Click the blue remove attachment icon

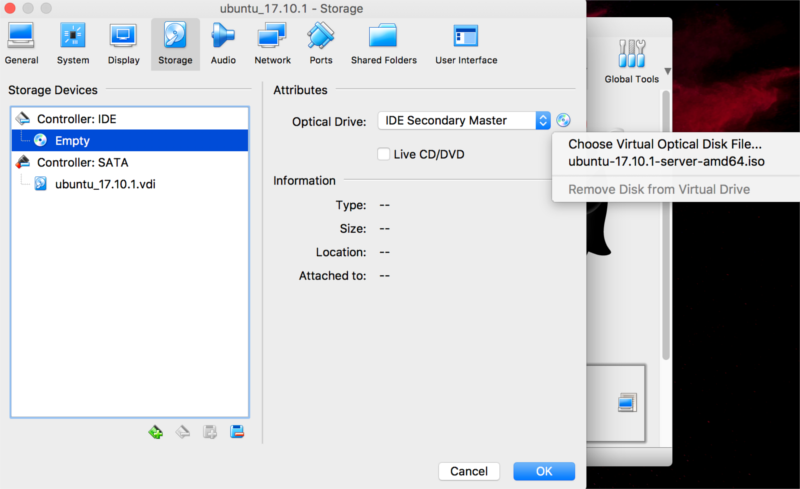click(x=237, y=432)
